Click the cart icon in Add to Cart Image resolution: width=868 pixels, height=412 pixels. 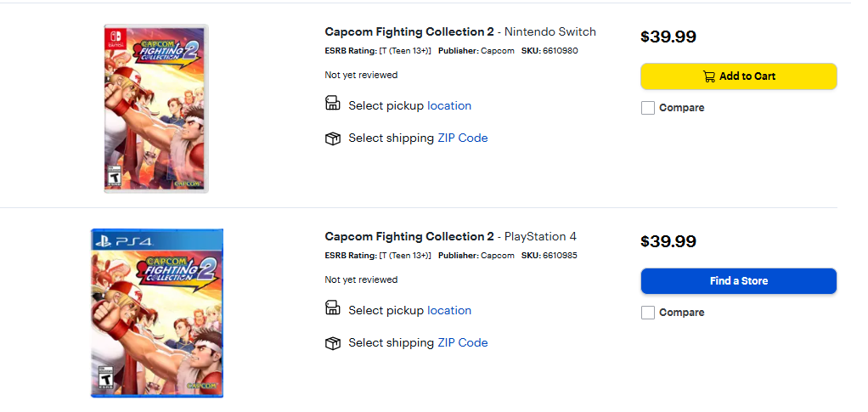[708, 76]
